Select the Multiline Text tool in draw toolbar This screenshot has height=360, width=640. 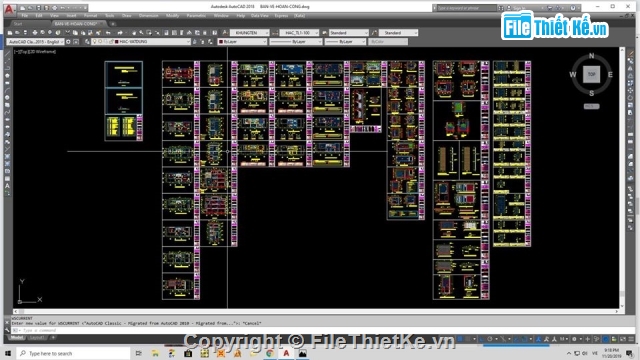point(7,186)
